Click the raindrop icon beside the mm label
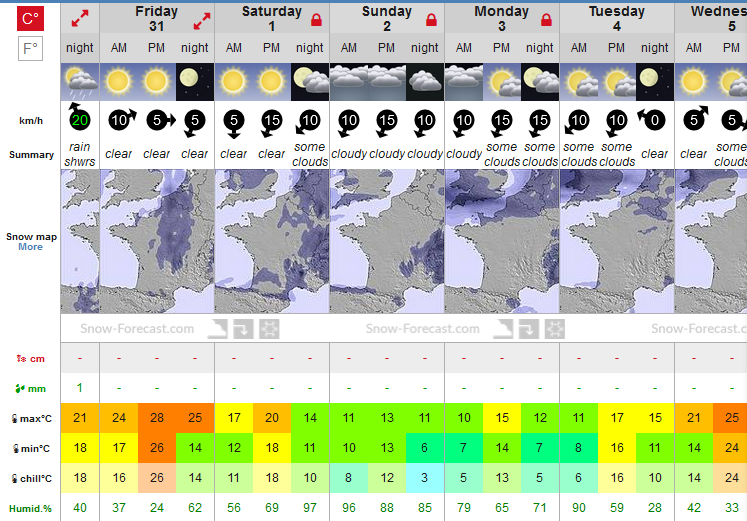The width and height of the screenshot is (747, 521). [x=20, y=389]
